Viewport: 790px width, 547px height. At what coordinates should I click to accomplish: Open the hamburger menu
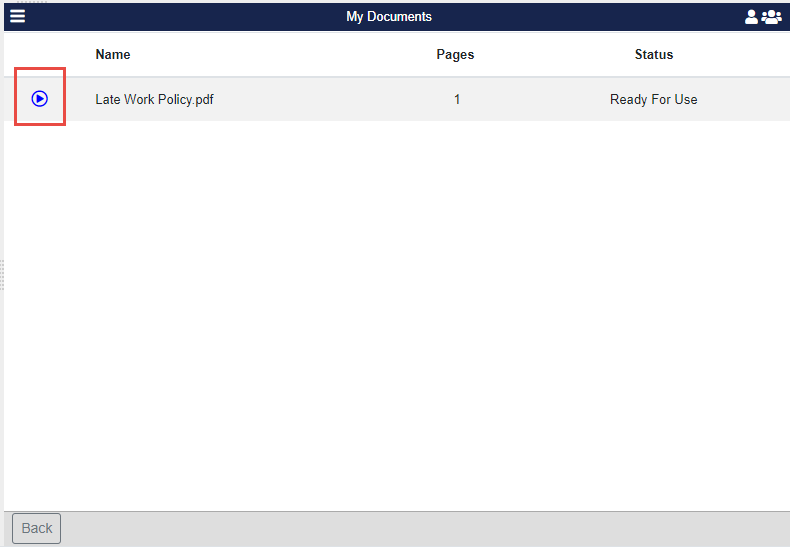(x=17, y=16)
